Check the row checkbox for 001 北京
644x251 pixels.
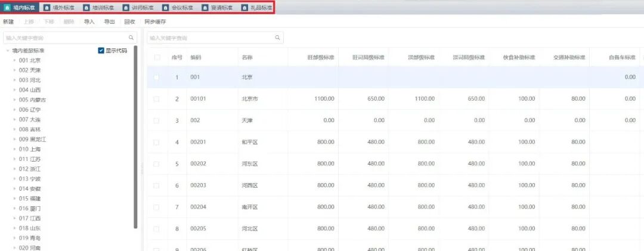(x=156, y=77)
